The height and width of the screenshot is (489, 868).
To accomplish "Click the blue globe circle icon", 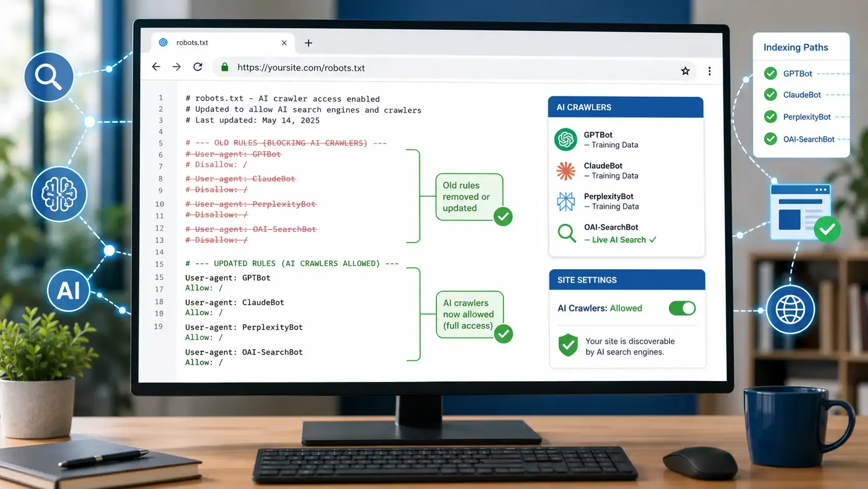I will coord(790,310).
